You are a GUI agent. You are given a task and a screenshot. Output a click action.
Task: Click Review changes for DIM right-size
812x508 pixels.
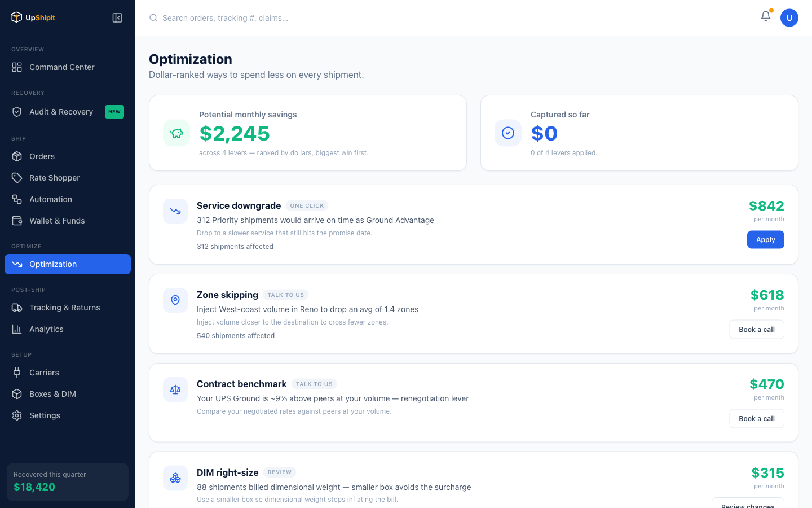(748, 503)
